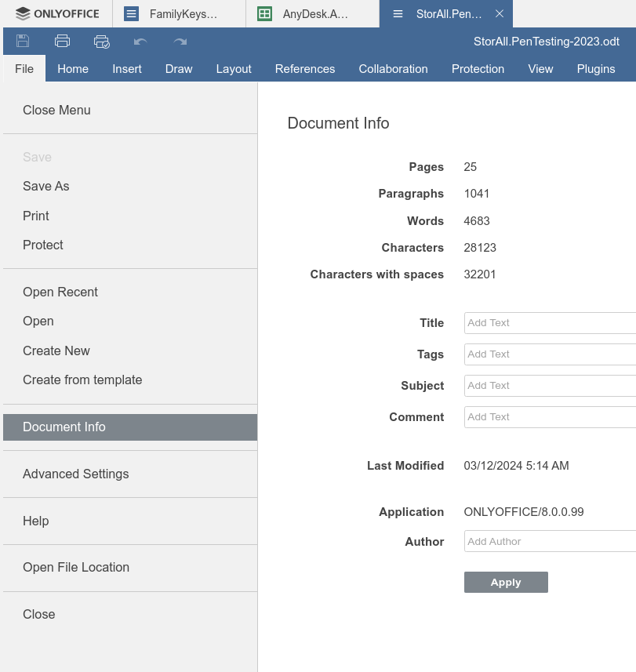Choose Protect from the file menu
The width and height of the screenshot is (636, 672).
[x=130, y=245]
